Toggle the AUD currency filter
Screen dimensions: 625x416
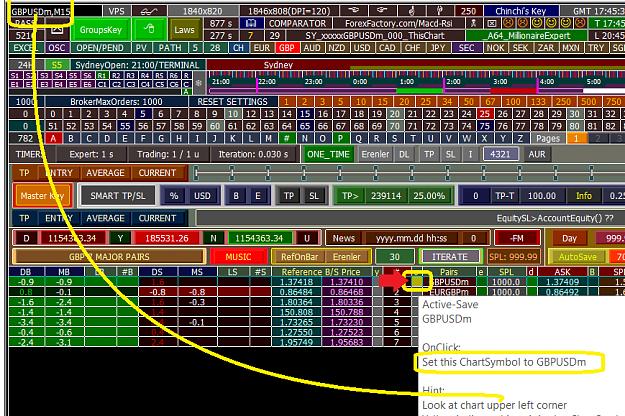tap(312, 48)
